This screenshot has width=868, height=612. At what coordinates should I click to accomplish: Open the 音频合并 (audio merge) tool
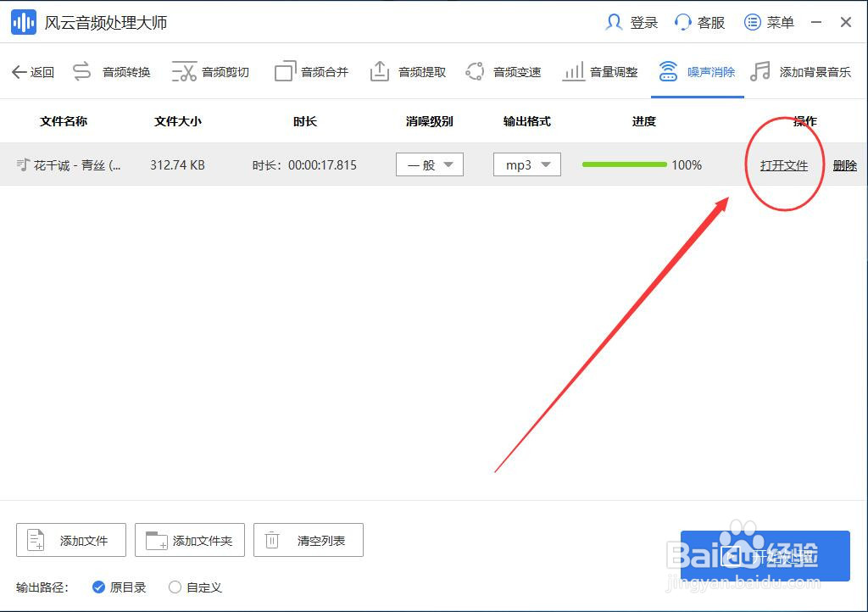click(x=322, y=72)
